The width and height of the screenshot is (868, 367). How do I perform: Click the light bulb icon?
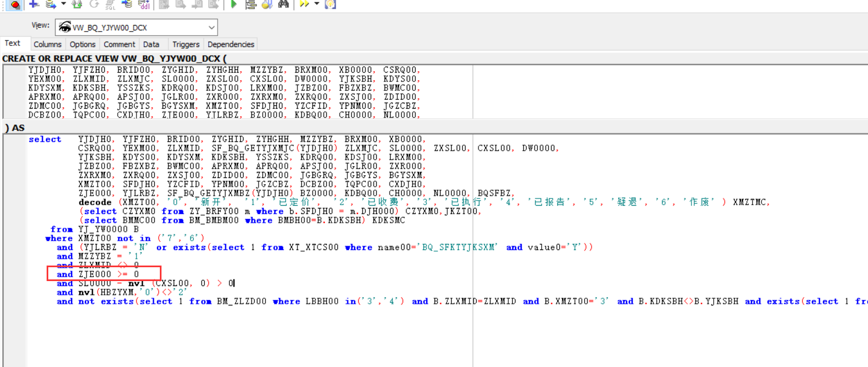point(330,4)
